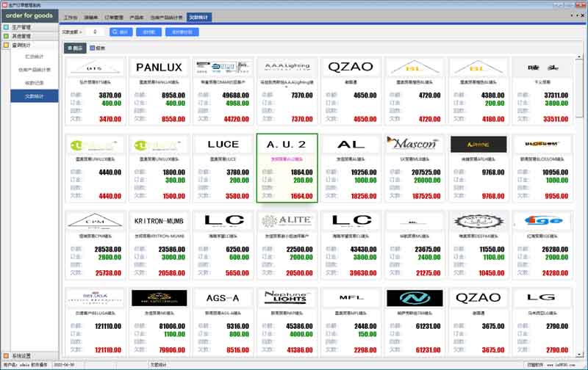Click the PANLUX logo
The image size is (588, 370).
[x=159, y=68]
